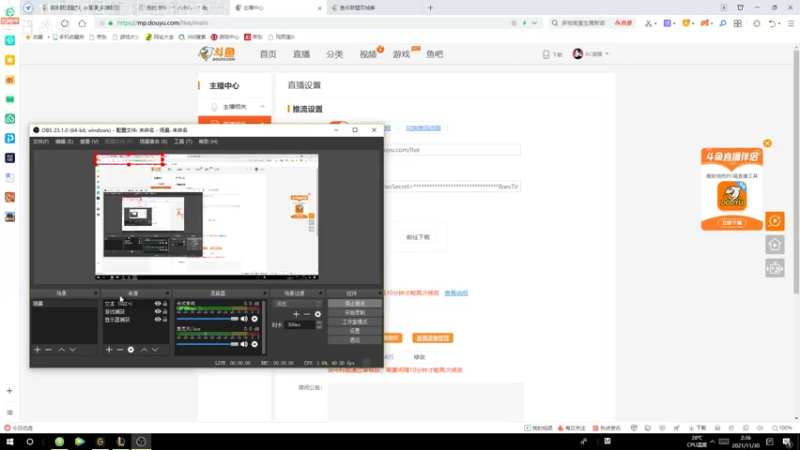Add a new source in OBS Sources panel
Viewport: 800px width, 450px height.
point(109,350)
